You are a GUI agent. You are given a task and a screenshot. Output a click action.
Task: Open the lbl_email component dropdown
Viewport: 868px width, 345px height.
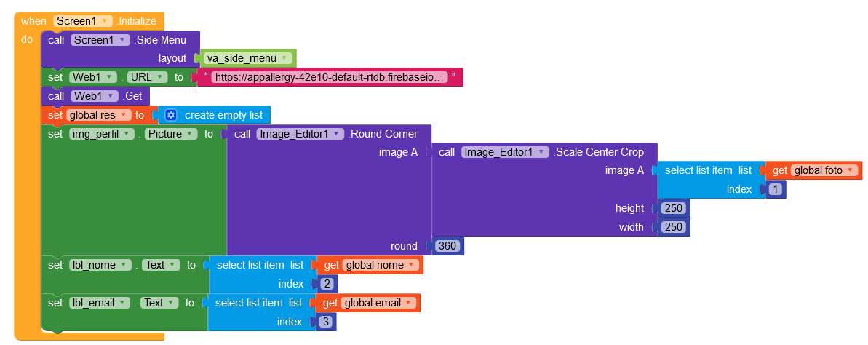pyautogui.click(x=100, y=302)
